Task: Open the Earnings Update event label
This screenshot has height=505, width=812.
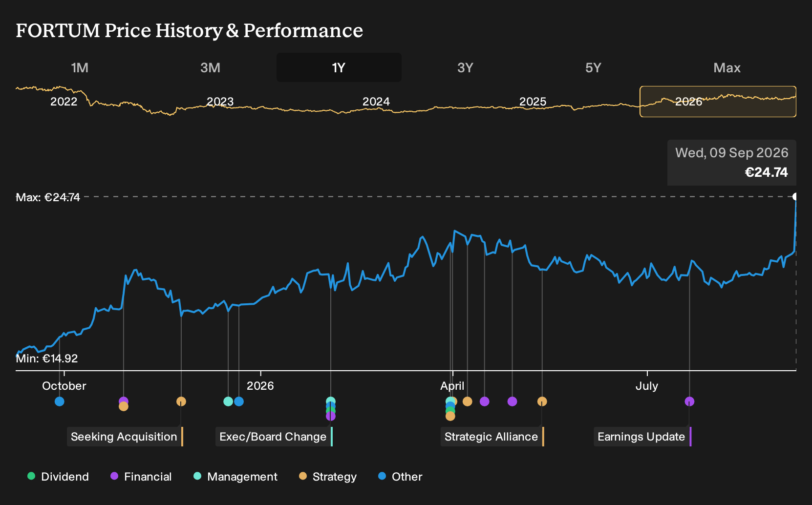Action: [642, 437]
